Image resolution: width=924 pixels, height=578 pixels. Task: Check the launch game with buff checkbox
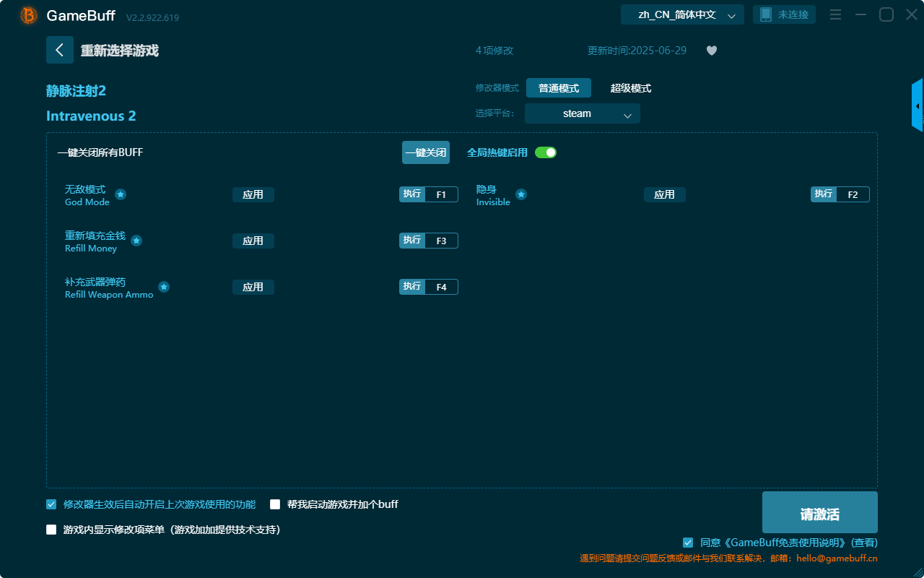click(275, 504)
